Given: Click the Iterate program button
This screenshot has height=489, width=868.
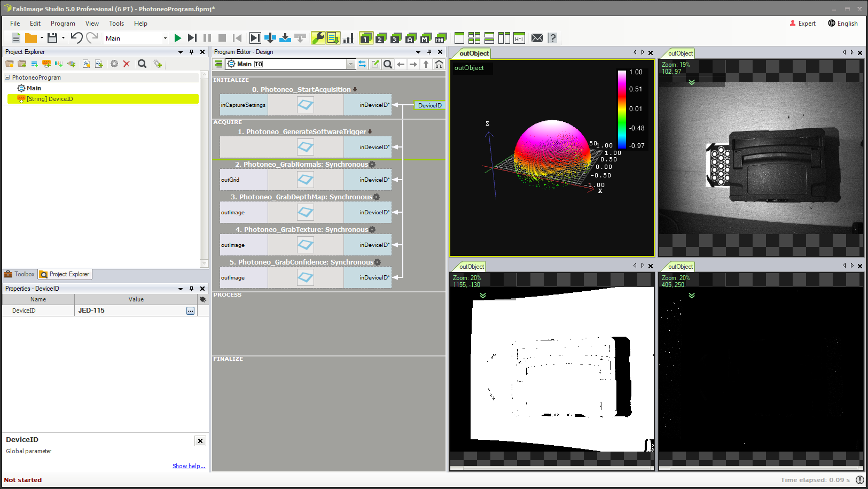Looking at the screenshot, I should point(192,38).
